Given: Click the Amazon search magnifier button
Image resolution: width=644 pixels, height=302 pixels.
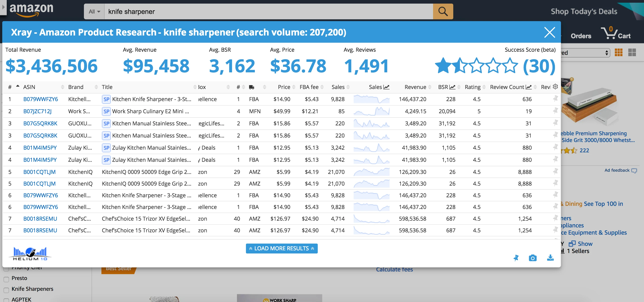Looking at the screenshot, I should pyautogui.click(x=443, y=11).
